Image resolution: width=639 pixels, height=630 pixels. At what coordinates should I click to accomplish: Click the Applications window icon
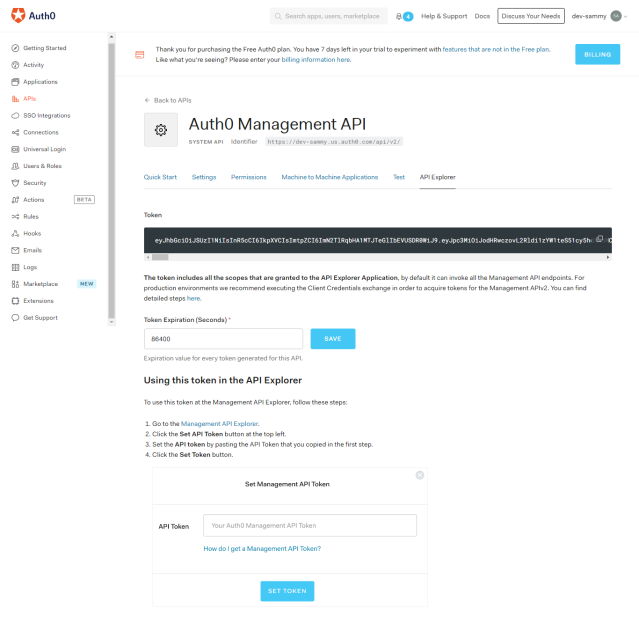(x=15, y=82)
